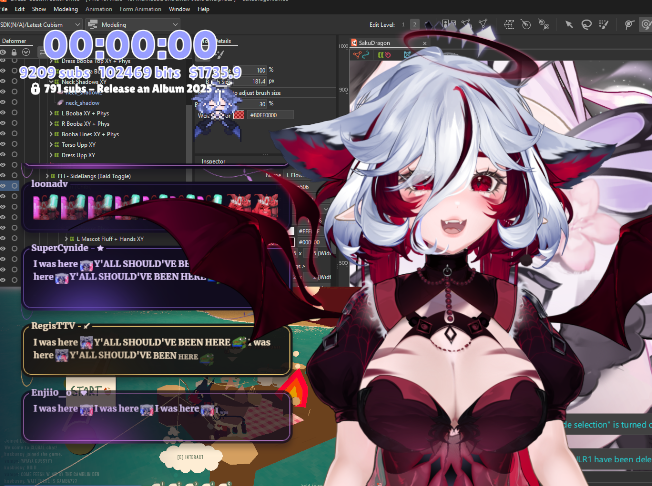Image resolution: width=652 pixels, height=486 pixels.
Task: Click the green icon in view toolbar
Action: (380, 55)
